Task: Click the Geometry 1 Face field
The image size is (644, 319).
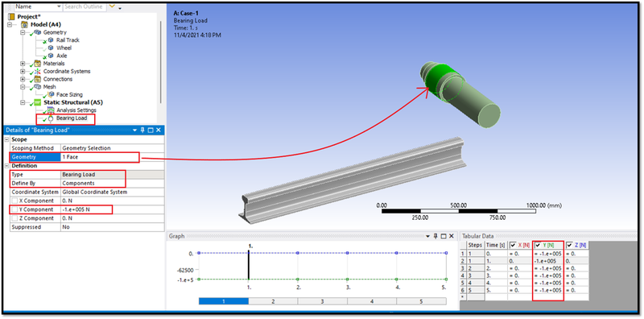Action: [x=99, y=157]
